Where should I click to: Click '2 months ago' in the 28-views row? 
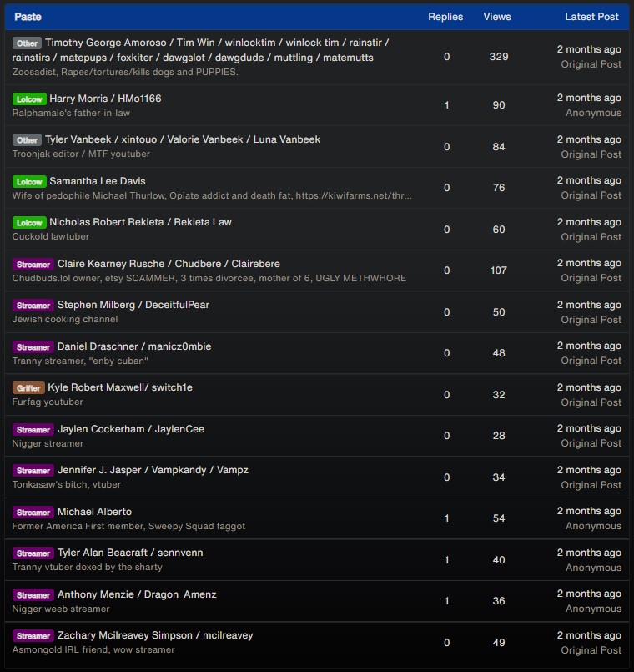tap(589, 428)
